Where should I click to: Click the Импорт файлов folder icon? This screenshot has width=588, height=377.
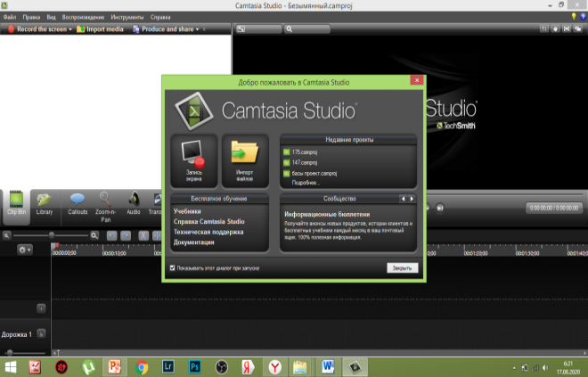pyautogui.click(x=245, y=161)
